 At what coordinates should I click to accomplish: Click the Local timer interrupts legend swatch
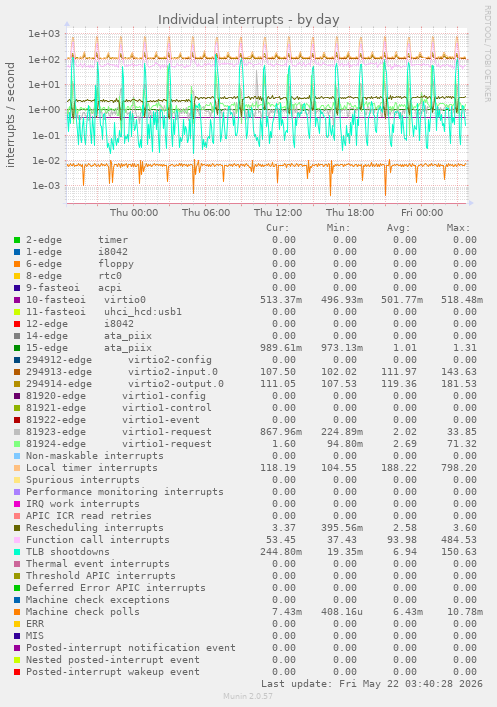tap(17, 468)
